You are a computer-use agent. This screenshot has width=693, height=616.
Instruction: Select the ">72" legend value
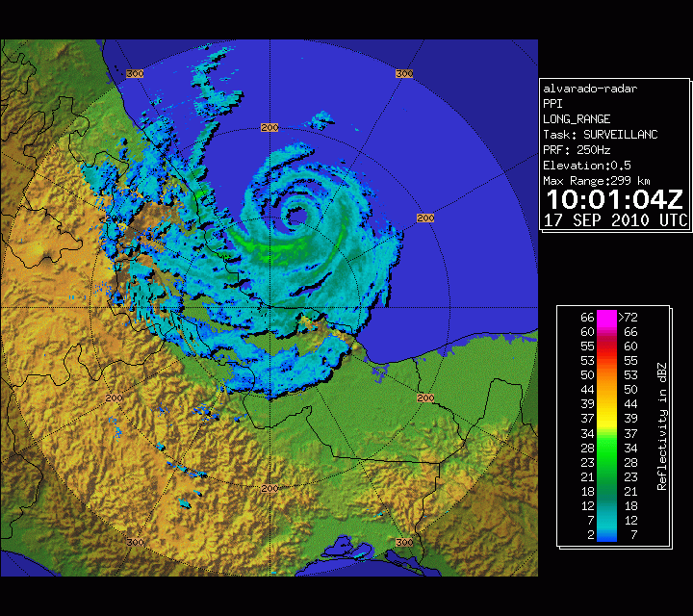coord(628,318)
